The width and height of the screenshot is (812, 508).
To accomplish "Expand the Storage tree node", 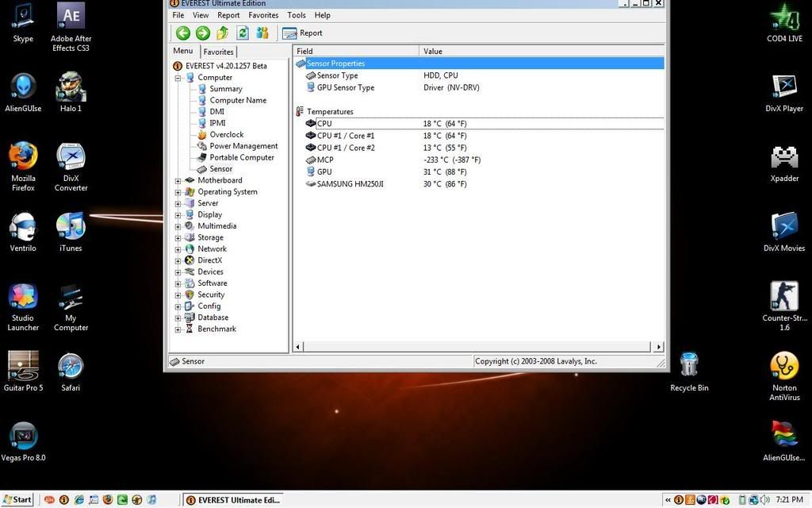I will click(x=178, y=238).
